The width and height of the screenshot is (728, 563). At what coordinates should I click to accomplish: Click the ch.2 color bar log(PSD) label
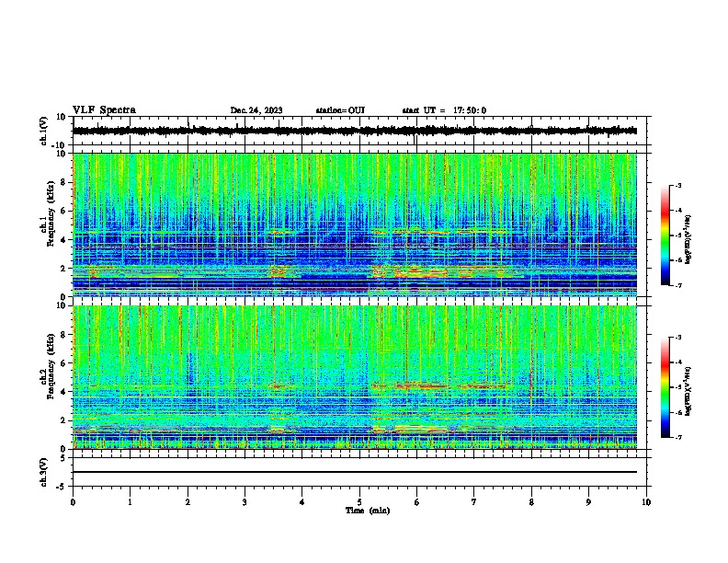[688, 391]
